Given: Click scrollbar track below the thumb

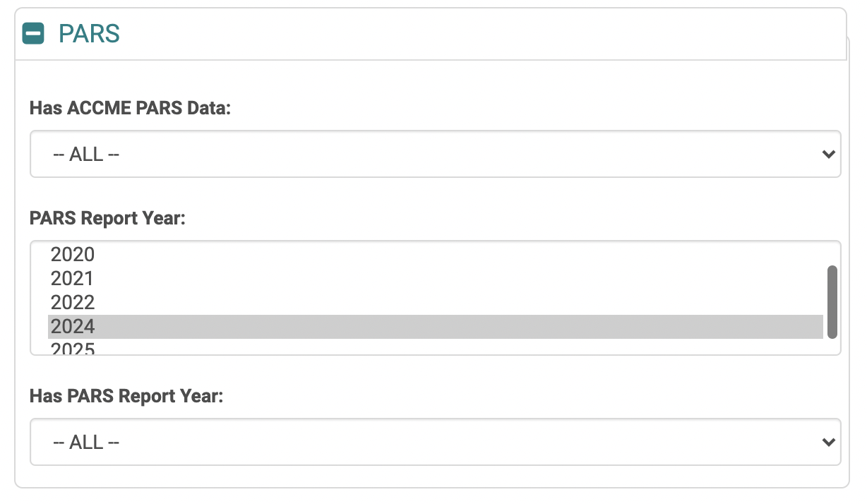Looking at the screenshot, I should tap(832, 346).
